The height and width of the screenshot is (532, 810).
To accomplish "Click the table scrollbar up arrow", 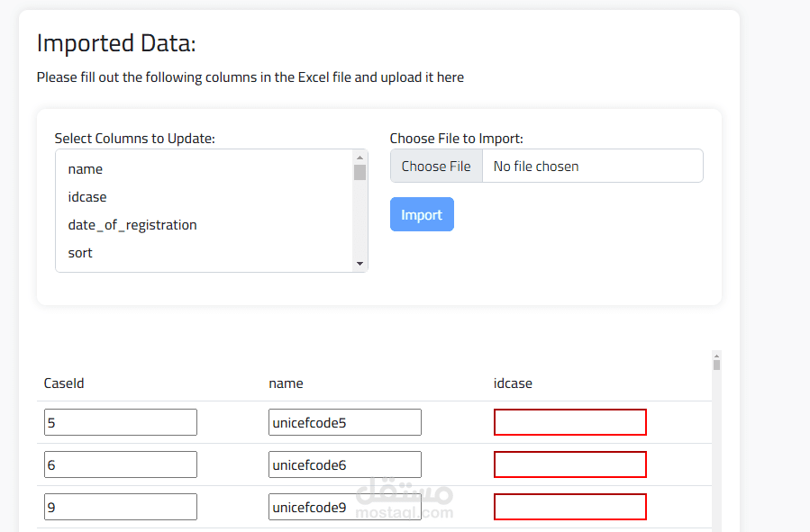I will pyautogui.click(x=717, y=356).
